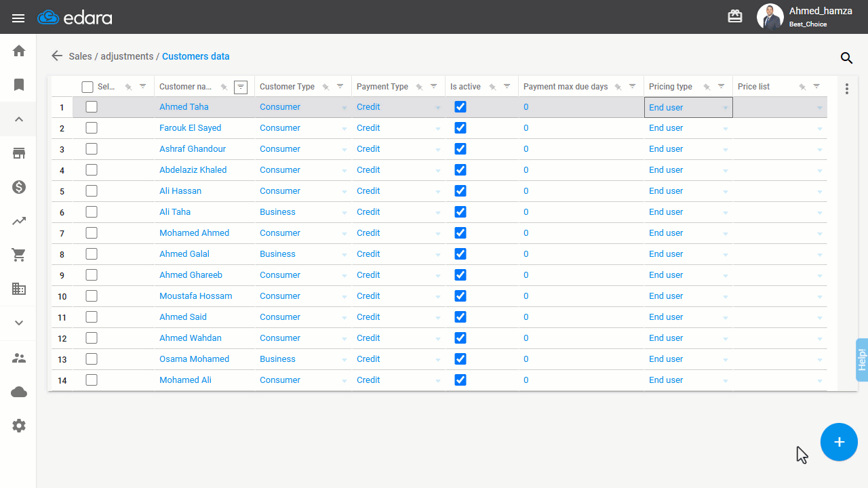The image size is (868, 488).
Task: Open customer Moustafa Hossam
Action: pyautogui.click(x=195, y=296)
